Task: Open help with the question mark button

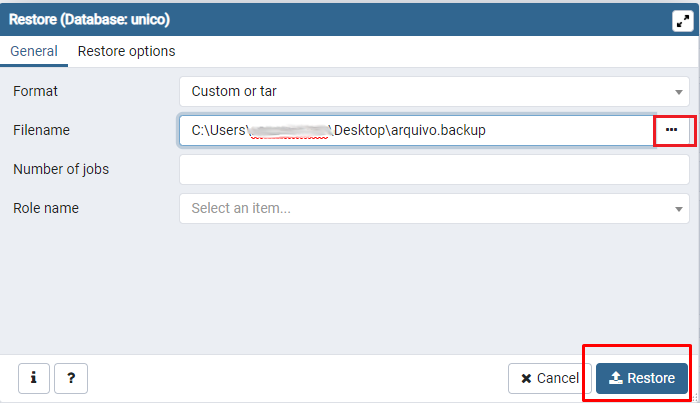Action: coord(71,378)
